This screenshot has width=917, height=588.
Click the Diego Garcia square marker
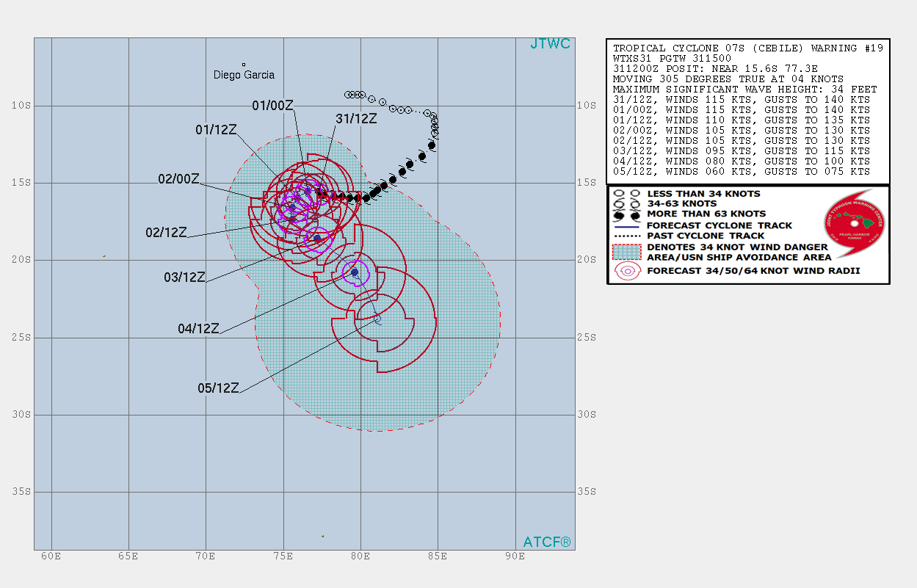pyautogui.click(x=244, y=65)
